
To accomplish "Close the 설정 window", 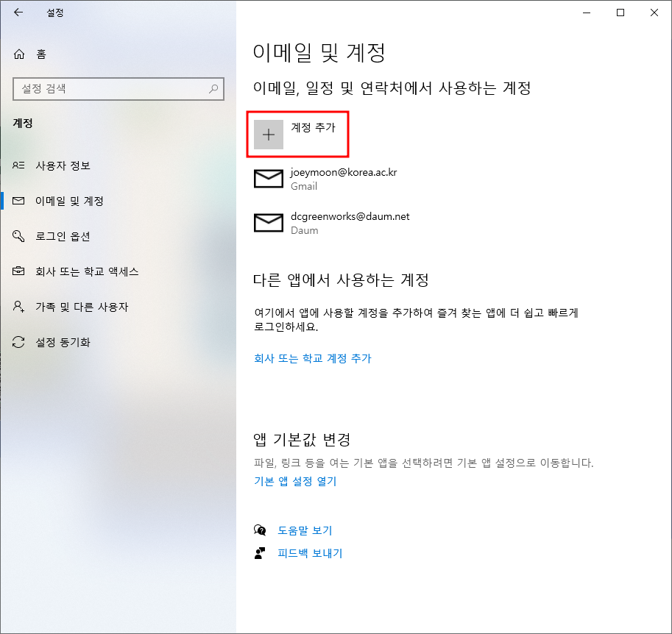I will [654, 13].
